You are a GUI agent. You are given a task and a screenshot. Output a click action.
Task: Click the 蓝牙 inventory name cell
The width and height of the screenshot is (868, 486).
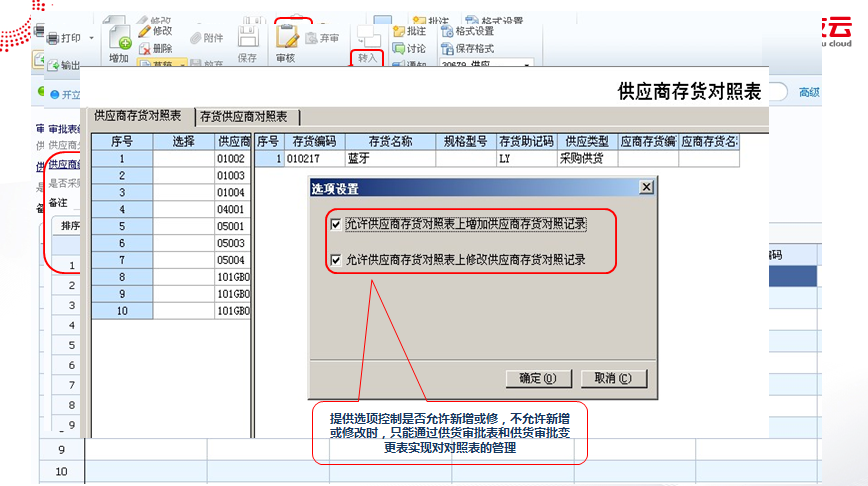click(390, 159)
